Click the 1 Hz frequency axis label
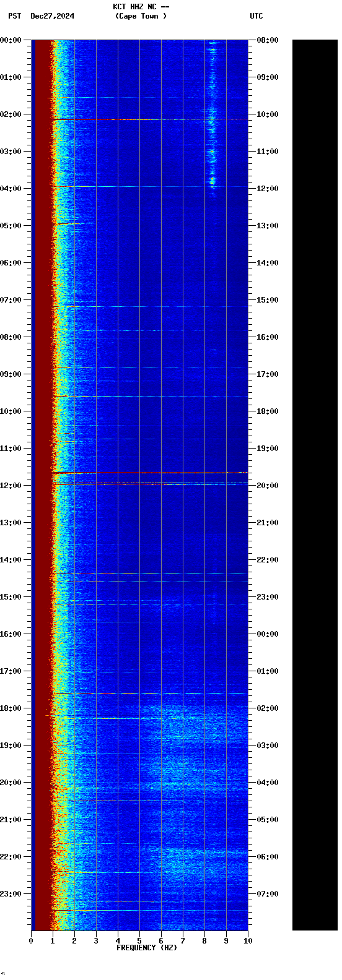Screen dimensions: 342x980 53,940
